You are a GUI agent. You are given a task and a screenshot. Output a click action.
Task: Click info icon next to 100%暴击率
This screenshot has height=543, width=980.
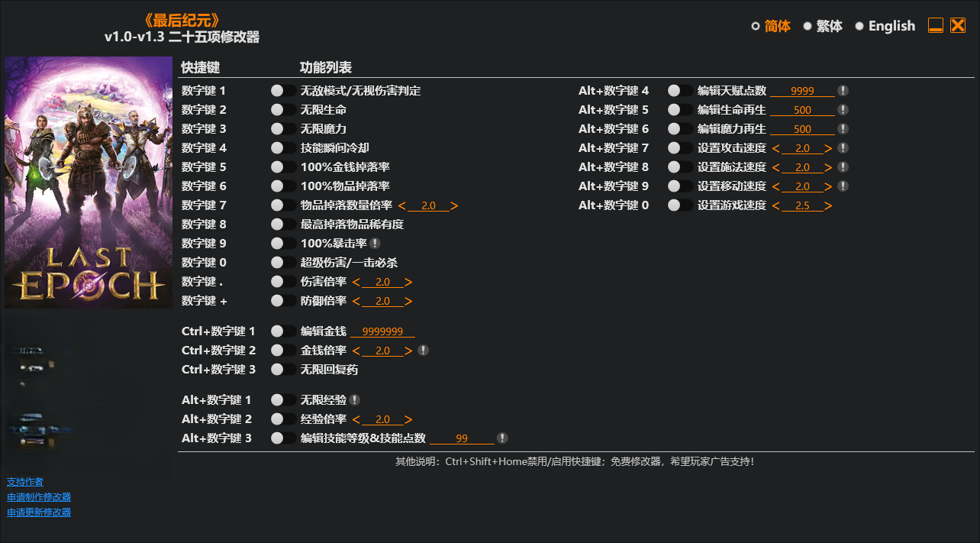coord(375,244)
